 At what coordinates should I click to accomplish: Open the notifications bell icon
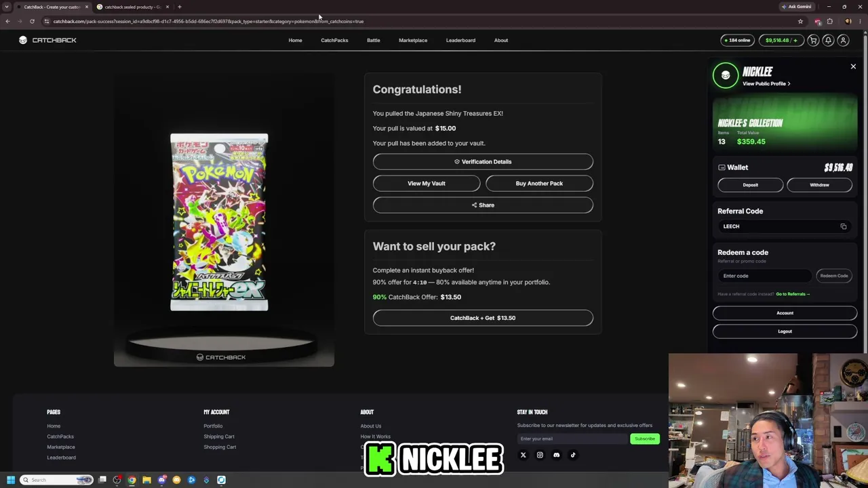(828, 40)
